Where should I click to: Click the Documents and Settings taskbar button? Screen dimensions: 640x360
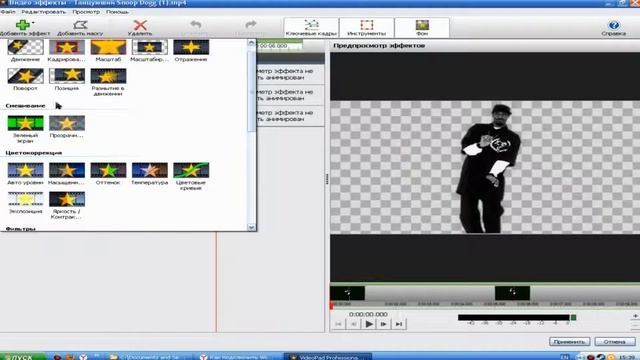(149, 357)
